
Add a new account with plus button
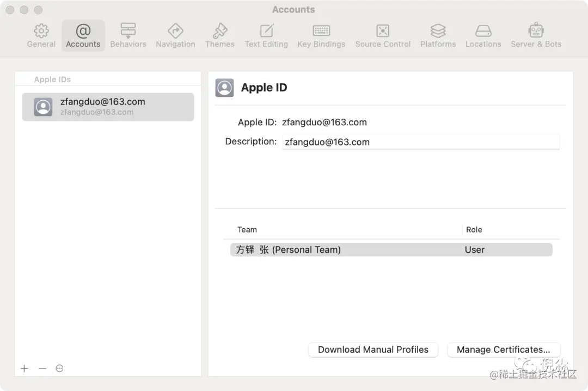coord(24,369)
